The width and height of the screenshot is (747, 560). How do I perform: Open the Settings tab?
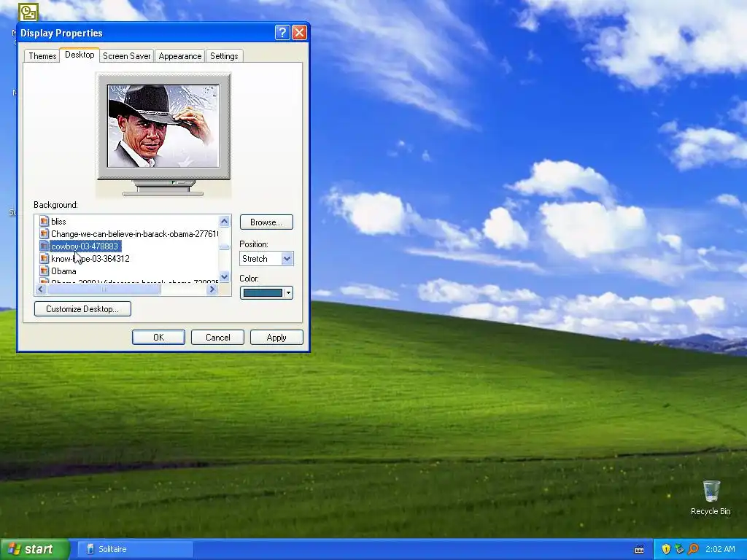224,56
